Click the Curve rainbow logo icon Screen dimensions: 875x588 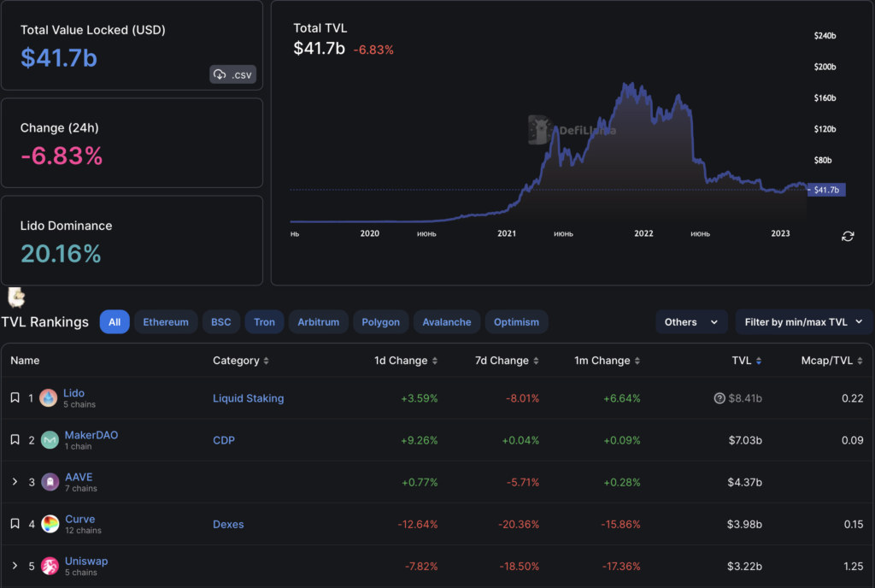tap(50, 524)
